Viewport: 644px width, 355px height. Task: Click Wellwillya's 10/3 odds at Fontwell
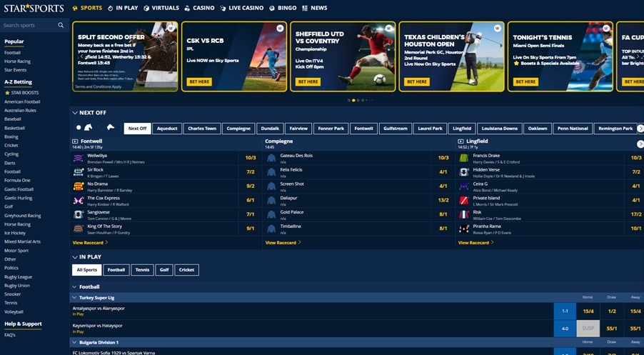click(x=250, y=158)
